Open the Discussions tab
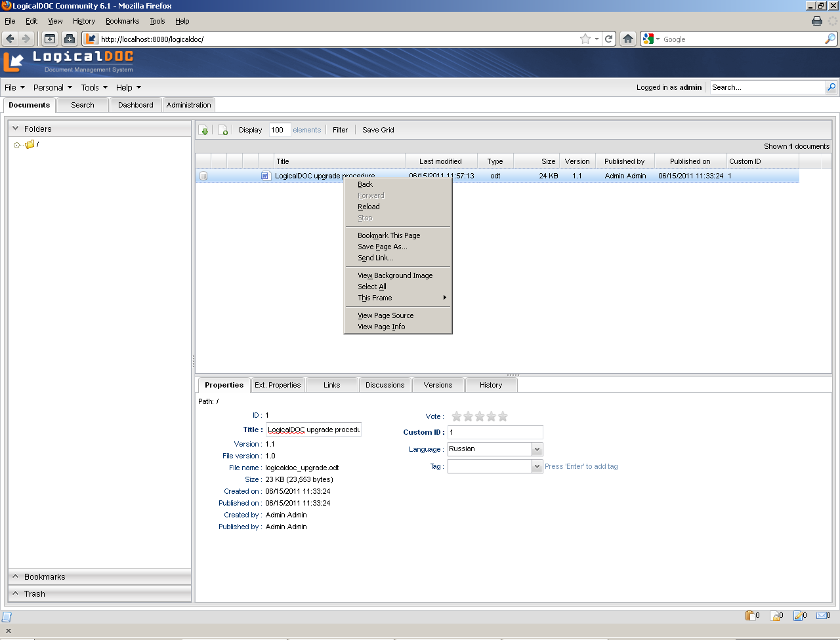The height and width of the screenshot is (640, 840). point(385,385)
